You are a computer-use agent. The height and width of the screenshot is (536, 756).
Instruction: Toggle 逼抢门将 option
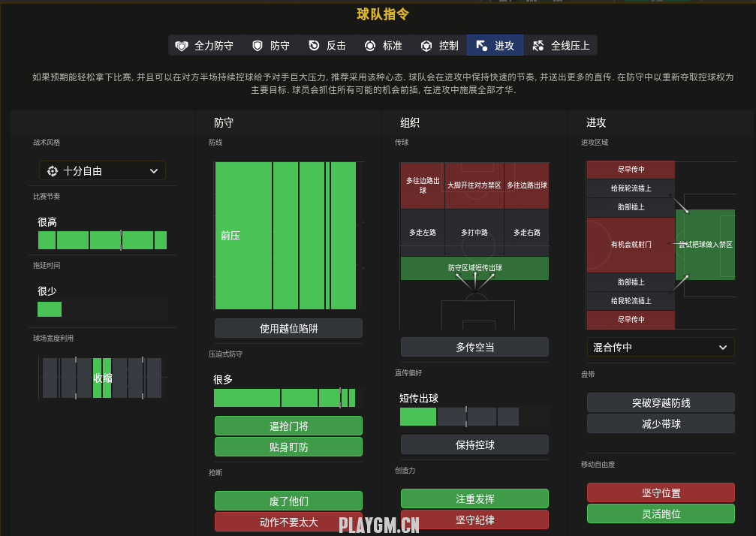288,426
